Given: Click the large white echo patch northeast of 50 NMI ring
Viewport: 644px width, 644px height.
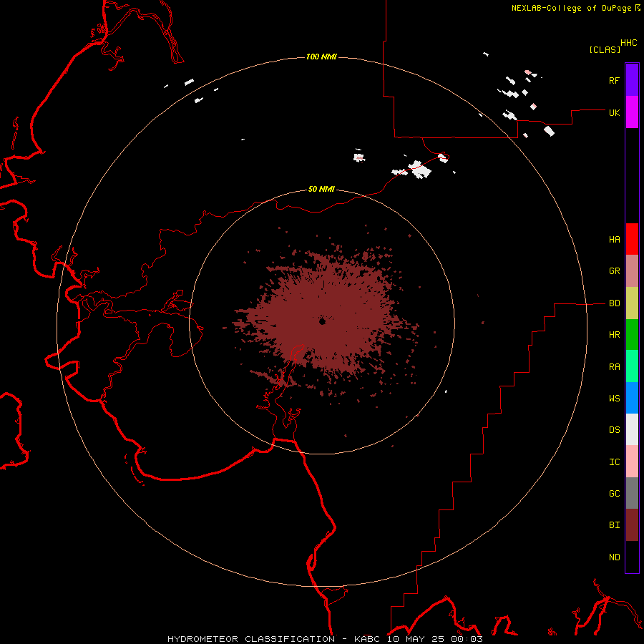Looking at the screenshot, I should [x=420, y=170].
